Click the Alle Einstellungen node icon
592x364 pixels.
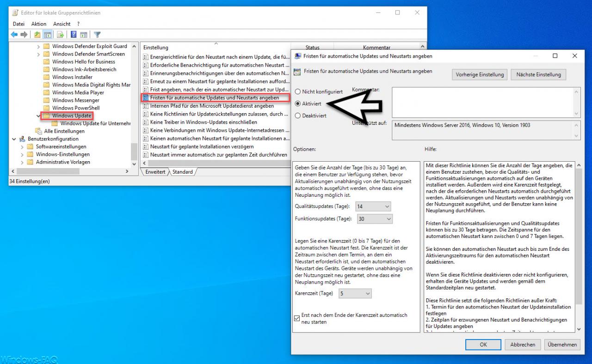point(39,131)
